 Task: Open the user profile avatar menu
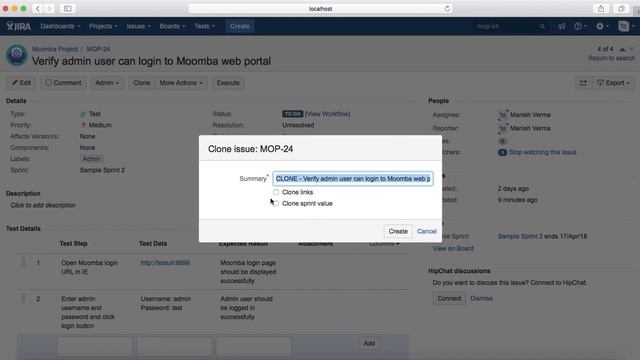click(x=626, y=26)
